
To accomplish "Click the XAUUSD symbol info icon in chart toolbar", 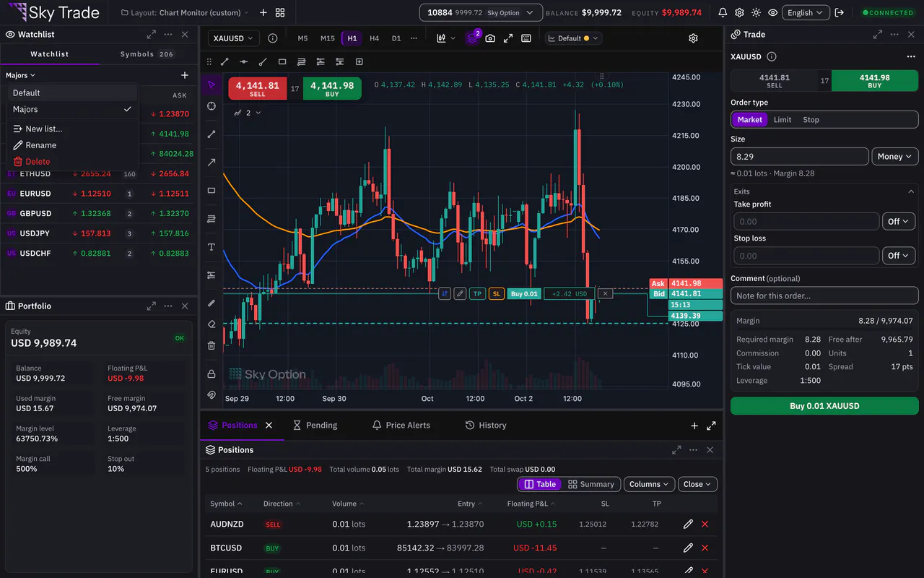I will [272, 38].
